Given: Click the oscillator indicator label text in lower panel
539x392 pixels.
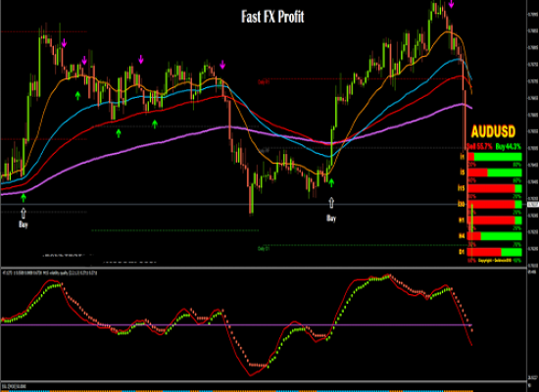Looking at the screenshot, I should (50, 273).
